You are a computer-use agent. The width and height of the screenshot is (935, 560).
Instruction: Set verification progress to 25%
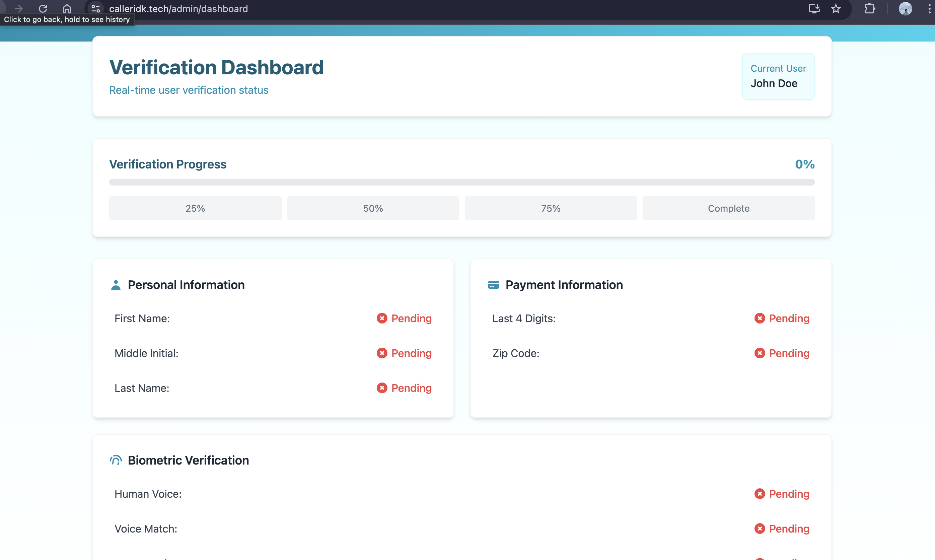(x=195, y=208)
